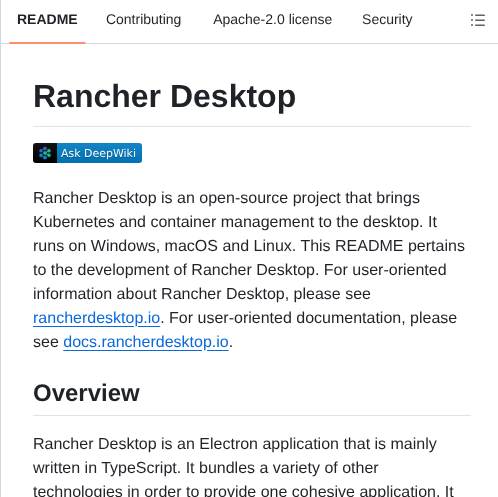Click the text "Electron application that is mainly"
The height and width of the screenshot is (497, 498).
(x=318, y=444)
